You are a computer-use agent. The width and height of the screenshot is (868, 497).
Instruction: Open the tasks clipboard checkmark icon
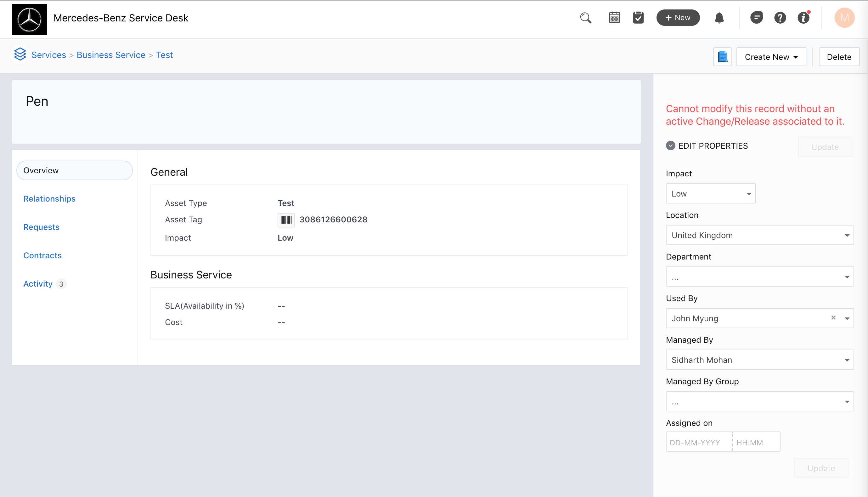tap(638, 18)
